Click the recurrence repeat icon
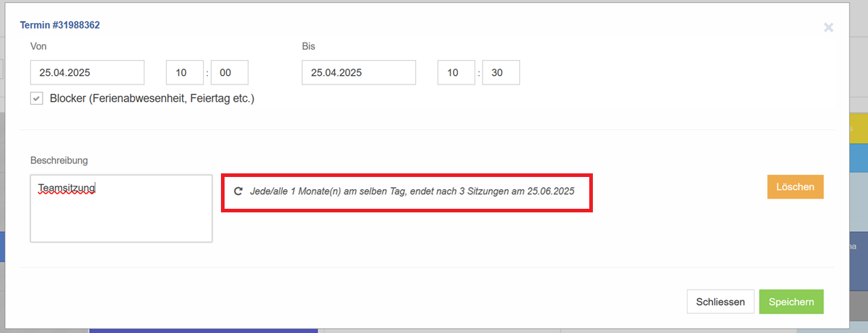This screenshot has height=333, width=868. pos(238,191)
